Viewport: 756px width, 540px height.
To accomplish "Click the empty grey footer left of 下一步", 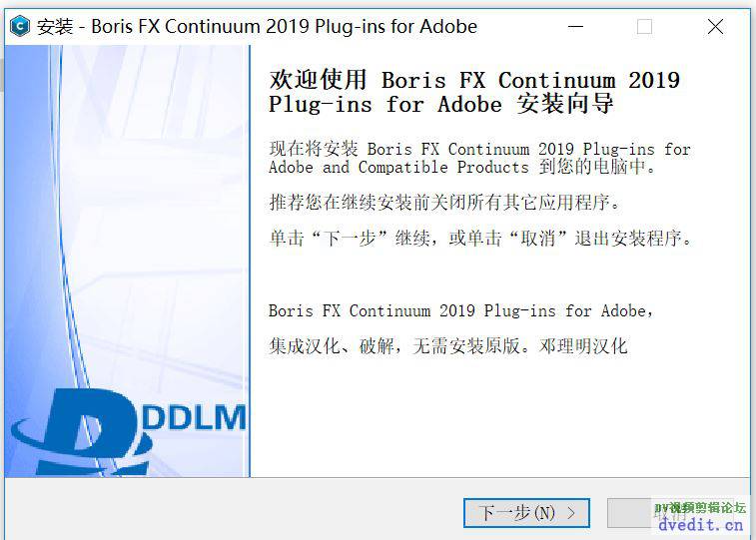I will [x=230, y=513].
